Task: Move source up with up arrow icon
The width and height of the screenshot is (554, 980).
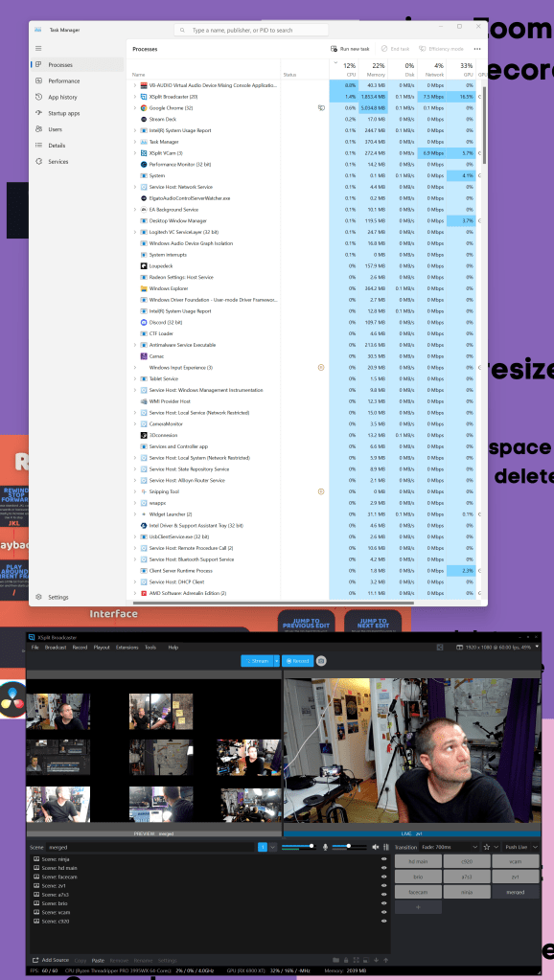Action: pyautogui.click(x=386, y=960)
